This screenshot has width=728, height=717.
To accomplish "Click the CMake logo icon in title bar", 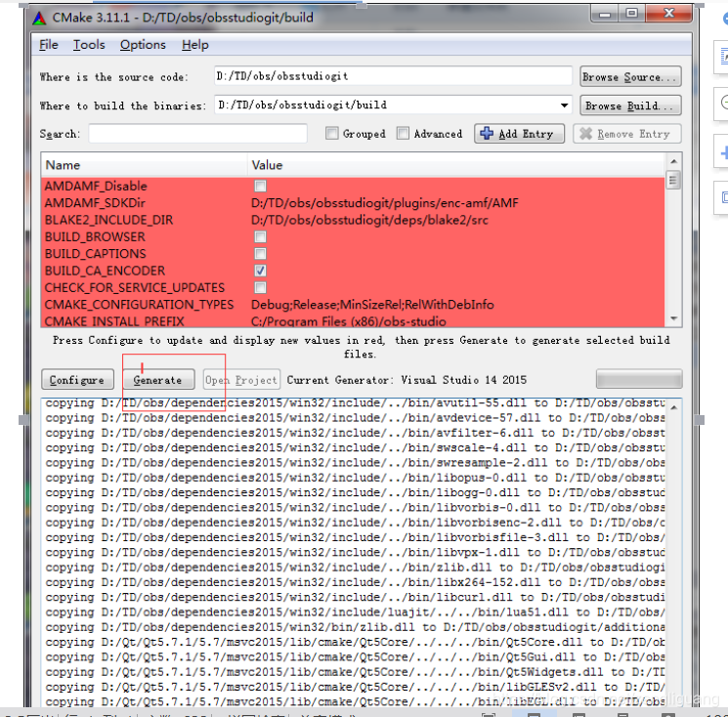I will coord(39,19).
